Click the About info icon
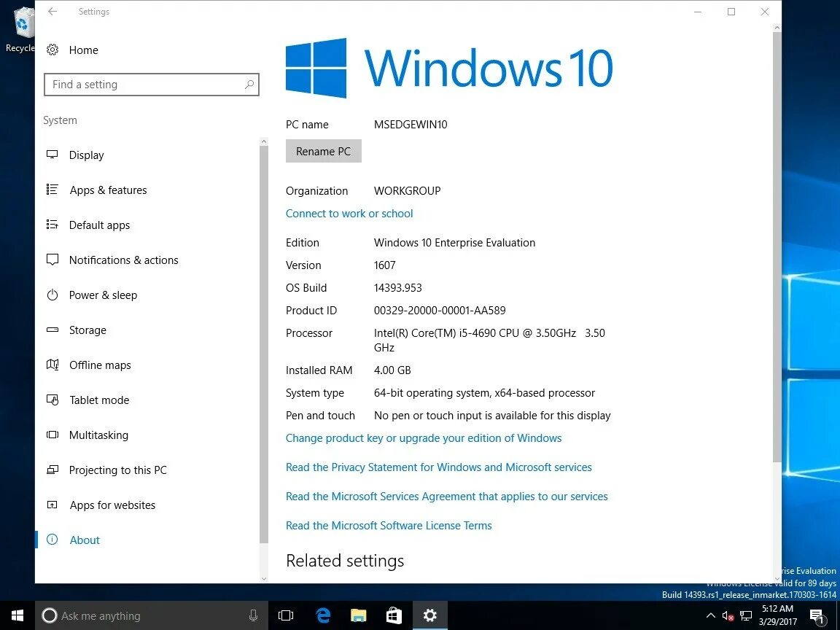 point(52,540)
